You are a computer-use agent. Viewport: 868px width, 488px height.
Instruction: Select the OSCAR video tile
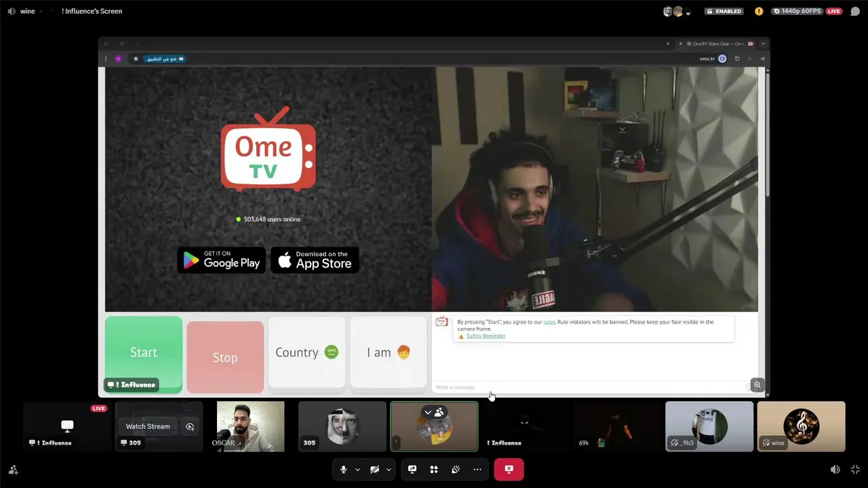pyautogui.click(x=250, y=426)
